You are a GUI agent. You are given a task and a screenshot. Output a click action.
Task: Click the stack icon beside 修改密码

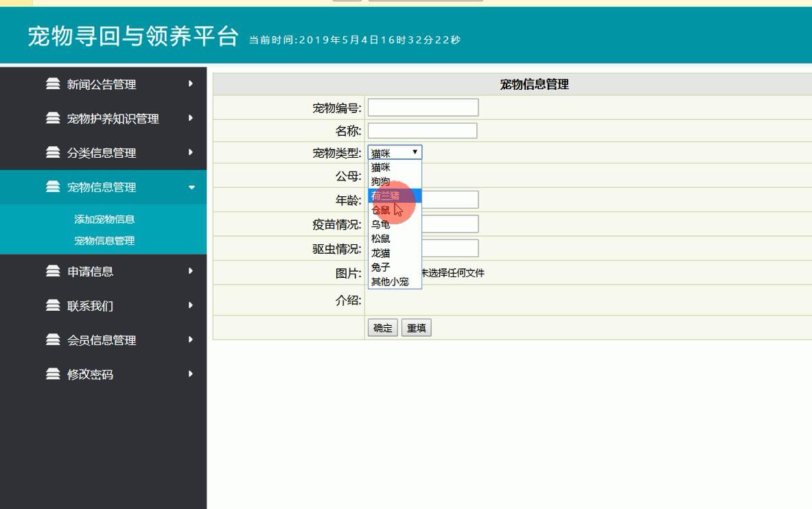pyautogui.click(x=53, y=374)
